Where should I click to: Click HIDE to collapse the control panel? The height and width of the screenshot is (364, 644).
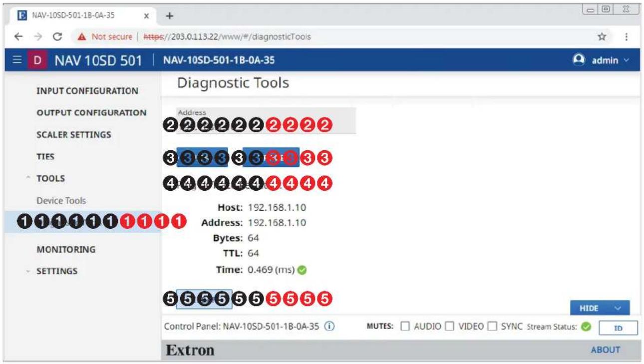coord(600,309)
